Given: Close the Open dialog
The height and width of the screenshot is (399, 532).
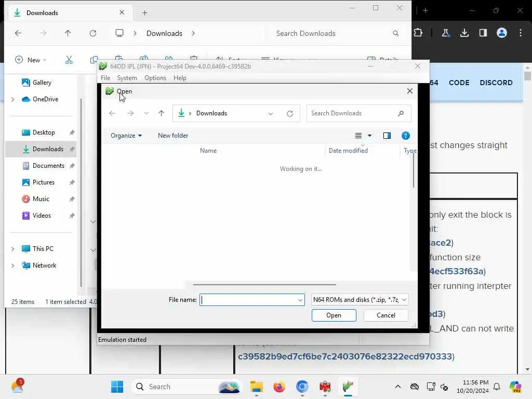Looking at the screenshot, I should click(410, 91).
